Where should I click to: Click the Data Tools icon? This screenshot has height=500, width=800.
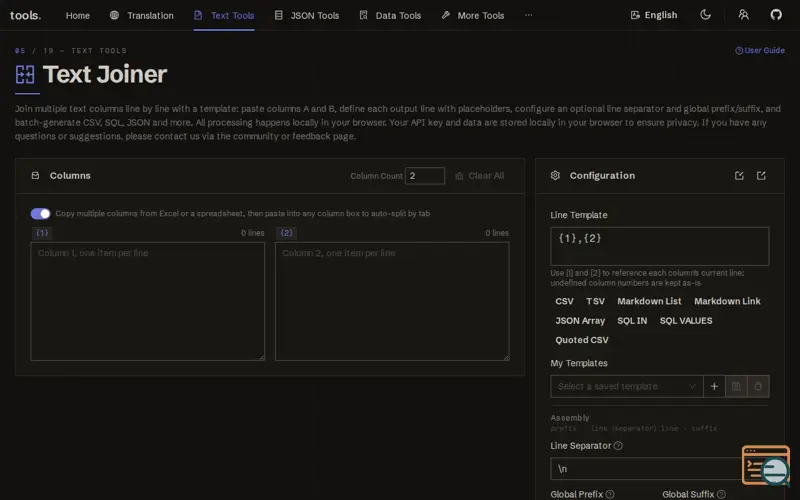tap(363, 15)
